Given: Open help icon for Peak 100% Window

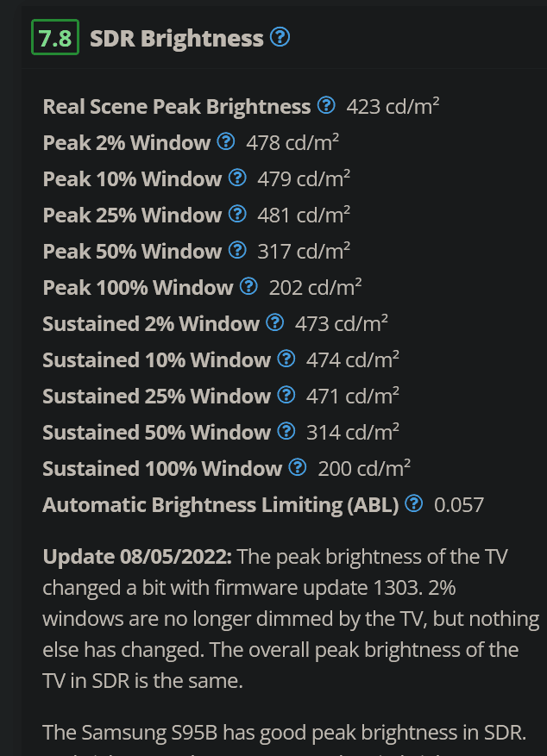Looking at the screenshot, I should tap(248, 286).
